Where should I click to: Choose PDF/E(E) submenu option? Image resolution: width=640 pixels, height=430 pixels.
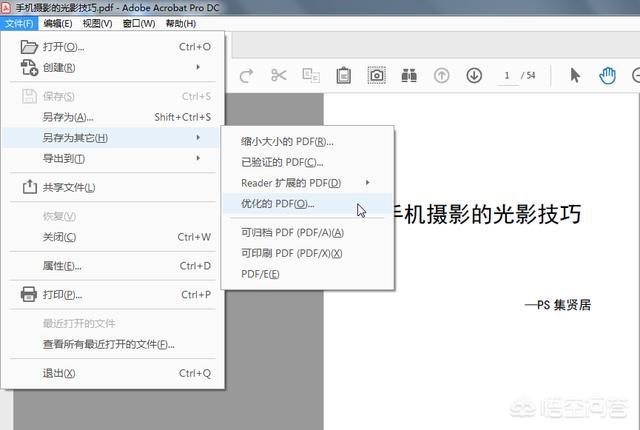point(307,274)
